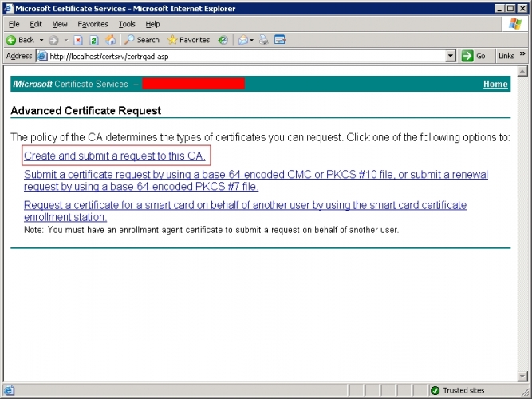
Task: Open the Mail toolbar icon
Action: (x=243, y=40)
